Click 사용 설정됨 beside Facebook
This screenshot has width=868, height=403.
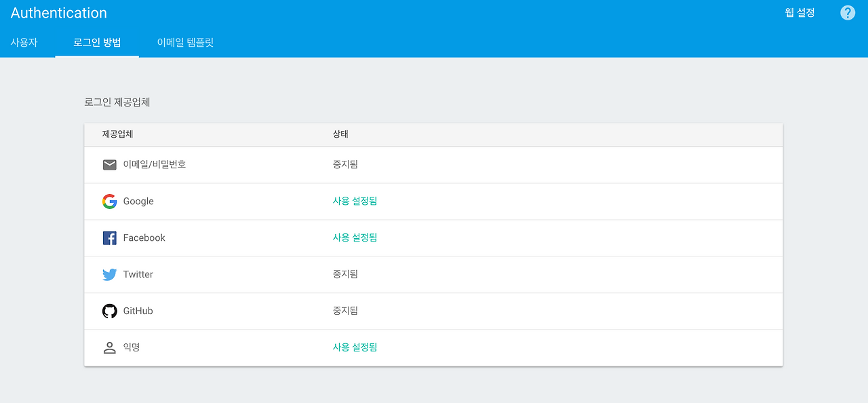pyautogui.click(x=355, y=237)
